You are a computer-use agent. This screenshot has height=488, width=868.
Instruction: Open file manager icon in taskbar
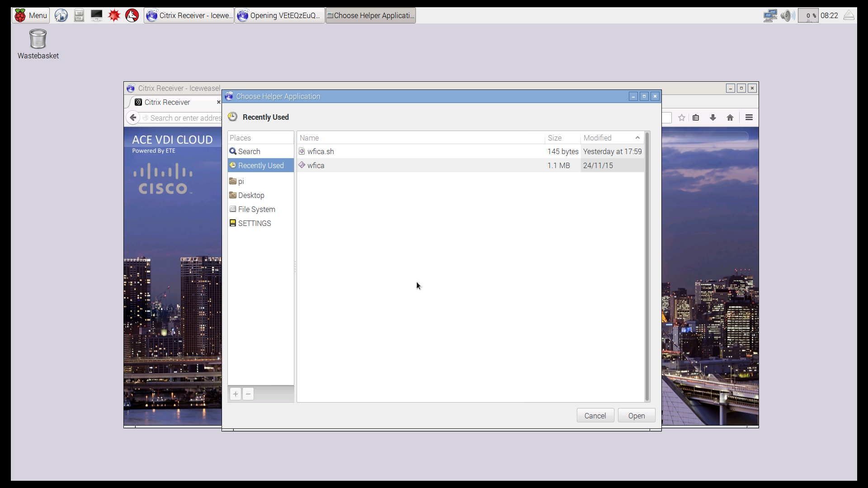[79, 15]
